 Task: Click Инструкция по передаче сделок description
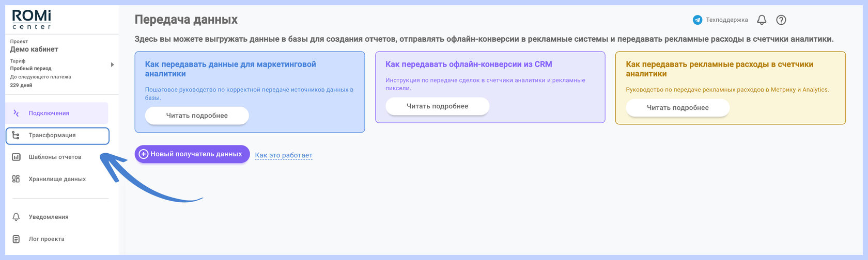pos(485,84)
